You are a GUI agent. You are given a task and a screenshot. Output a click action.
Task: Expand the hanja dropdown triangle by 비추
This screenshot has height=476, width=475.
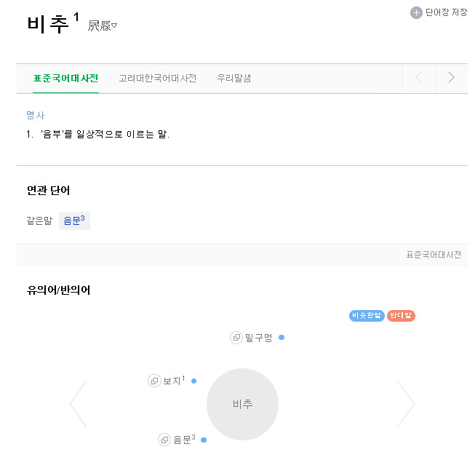tap(114, 25)
